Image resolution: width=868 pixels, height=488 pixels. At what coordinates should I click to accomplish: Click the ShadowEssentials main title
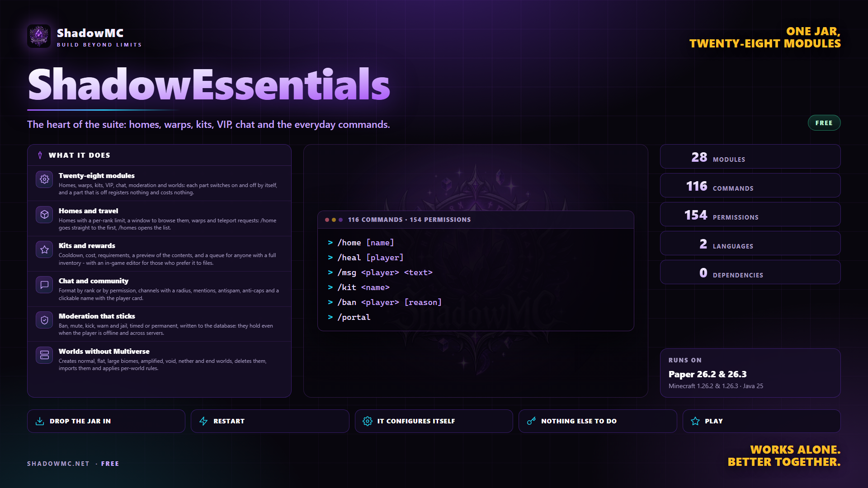pyautogui.click(x=209, y=84)
